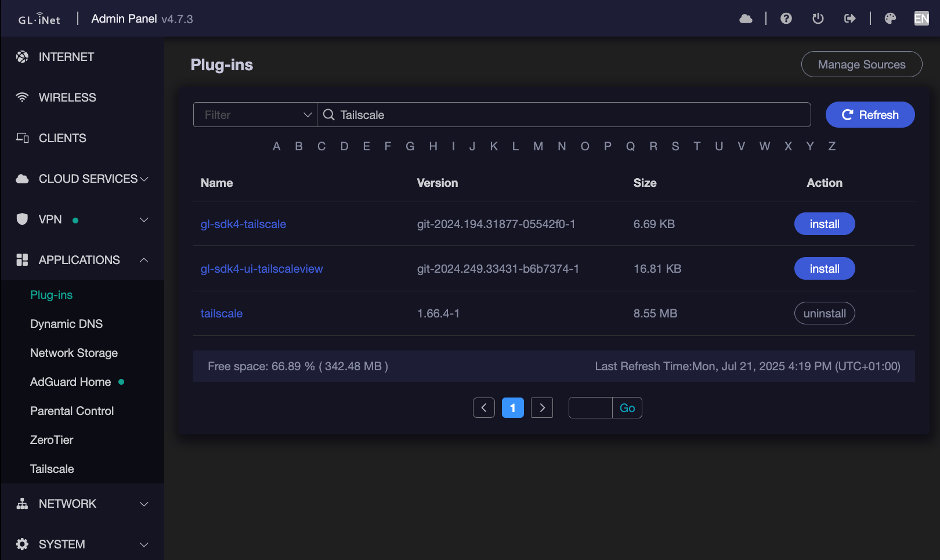940x560 pixels.
Task: Click the Applications grid icon
Action: click(x=22, y=260)
